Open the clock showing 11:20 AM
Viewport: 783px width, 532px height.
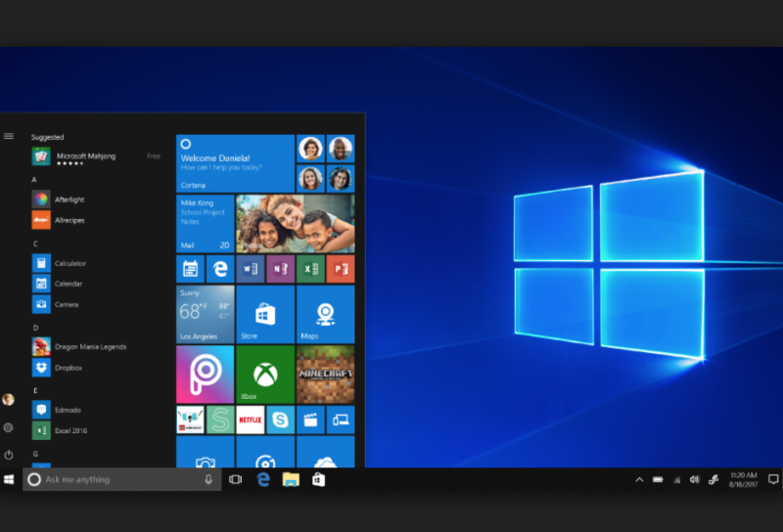(x=744, y=480)
